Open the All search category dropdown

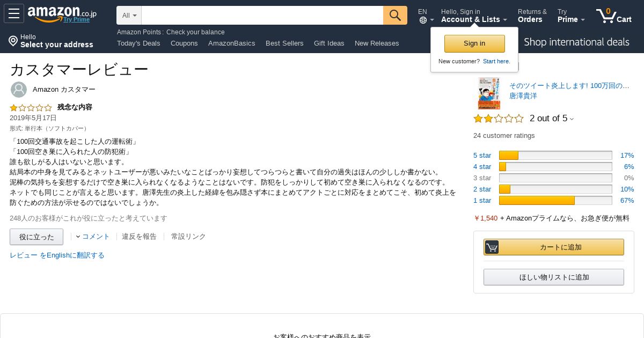pos(129,15)
